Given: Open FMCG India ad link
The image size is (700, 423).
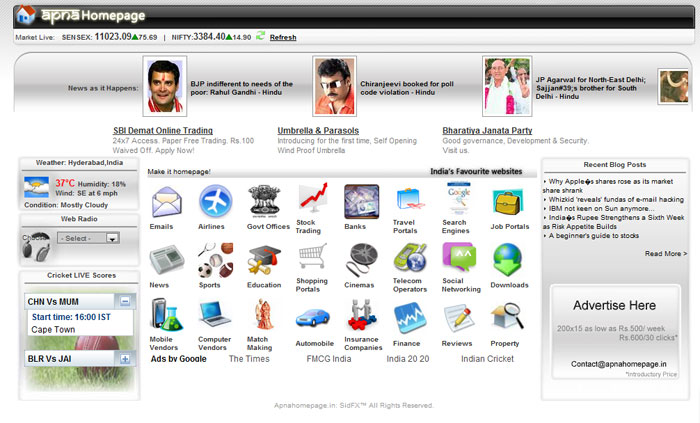Looking at the screenshot, I should click(329, 359).
